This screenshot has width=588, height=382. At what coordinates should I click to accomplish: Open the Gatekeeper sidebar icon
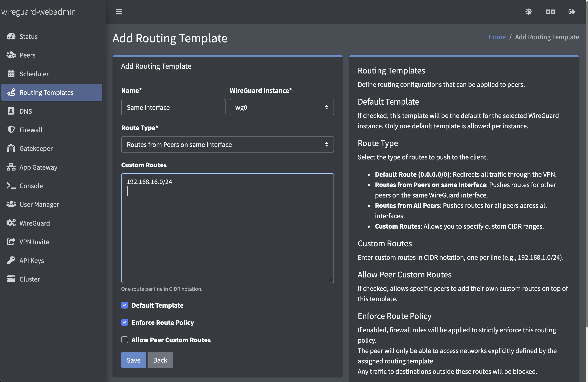tap(11, 148)
